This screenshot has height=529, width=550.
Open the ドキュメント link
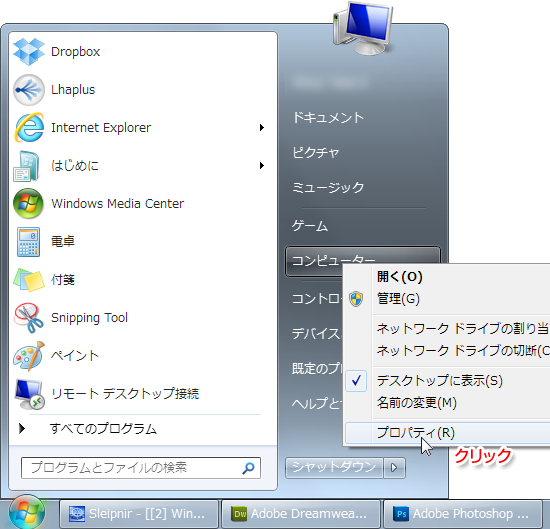(x=328, y=118)
